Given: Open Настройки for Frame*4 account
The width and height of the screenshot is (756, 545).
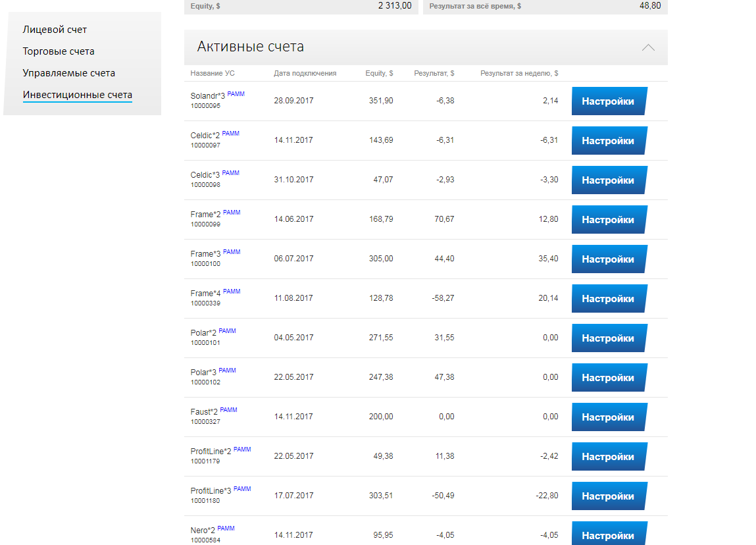Looking at the screenshot, I should (x=609, y=299).
